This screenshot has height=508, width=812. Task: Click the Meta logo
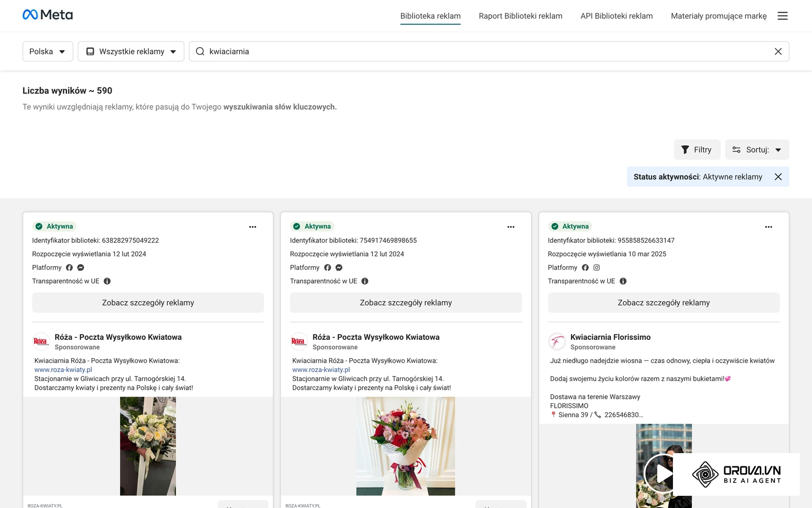pos(48,15)
